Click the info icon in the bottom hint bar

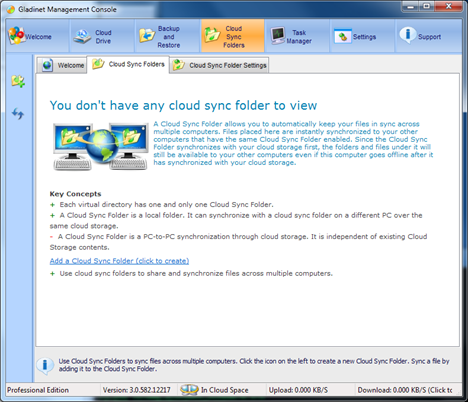pos(45,365)
